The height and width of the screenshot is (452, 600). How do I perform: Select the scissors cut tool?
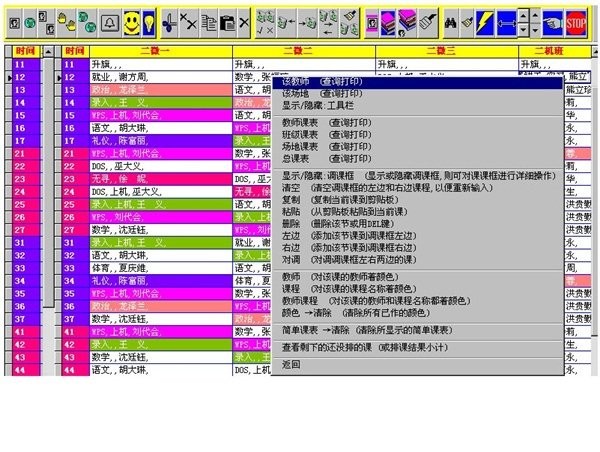(170, 20)
